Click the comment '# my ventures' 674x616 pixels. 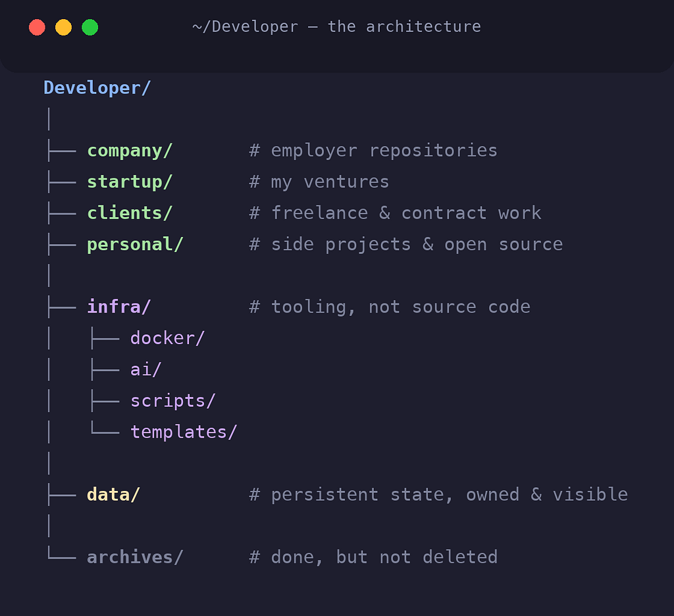coord(319,182)
